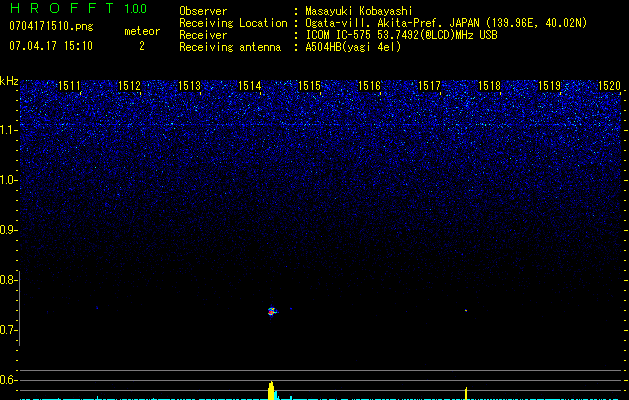Click the tall yellow intensity spike at the bottom
Image resolution: width=629 pixels, height=400 pixels.
click(x=271, y=390)
